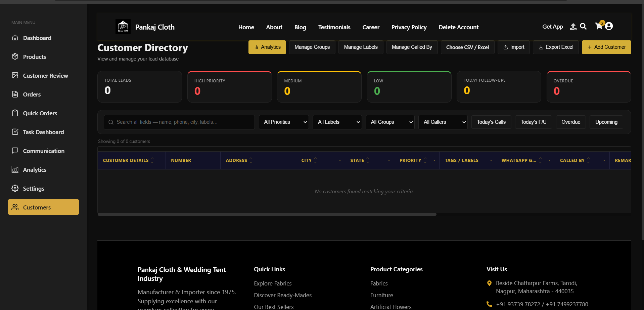This screenshot has width=644, height=310.
Task: Click the Communication chat bubble icon
Action: point(15,151)
